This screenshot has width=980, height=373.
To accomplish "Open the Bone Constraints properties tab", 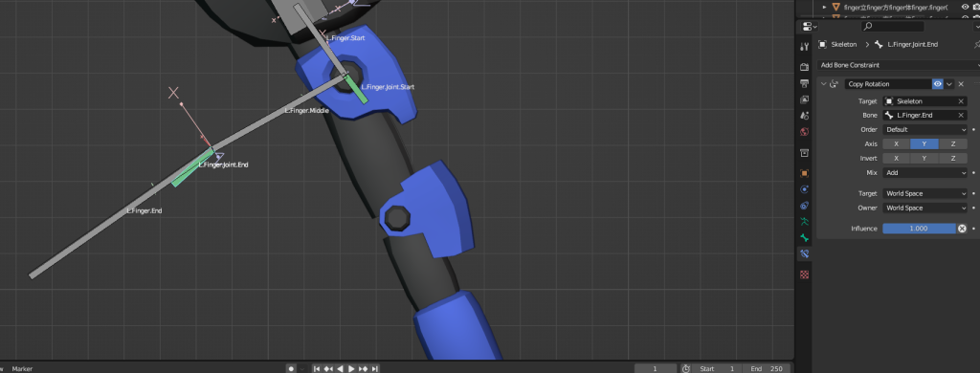I will [804, 253].
